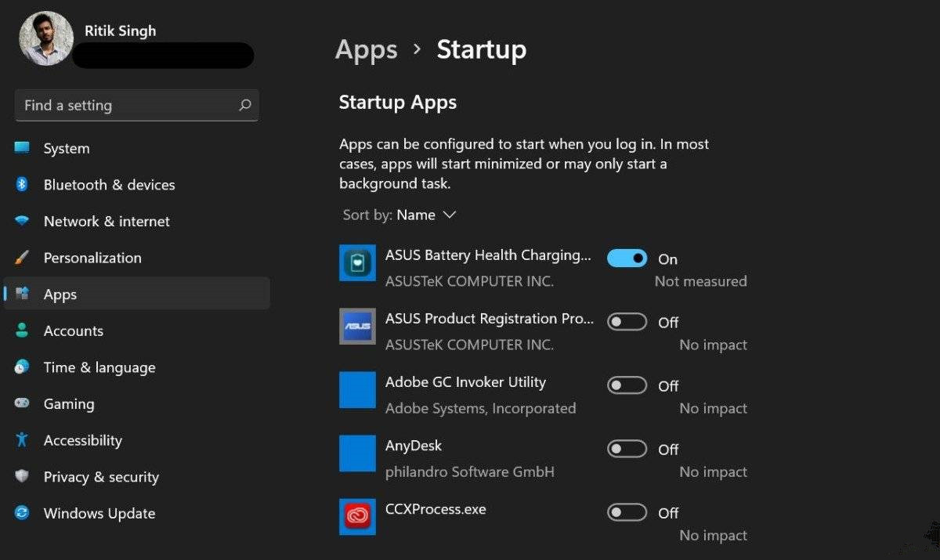The image size is (940, 560).
Task: Turn on Adobe GC Invoker Utility
Action: point(627,385)
